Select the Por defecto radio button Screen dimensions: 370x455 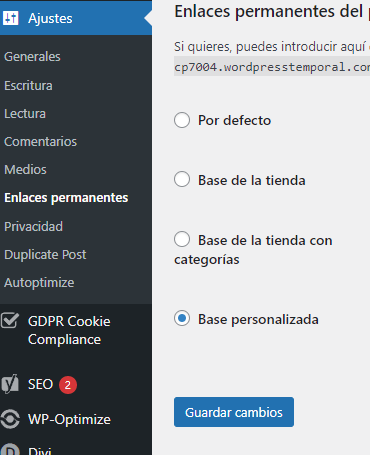pos(182,120)
